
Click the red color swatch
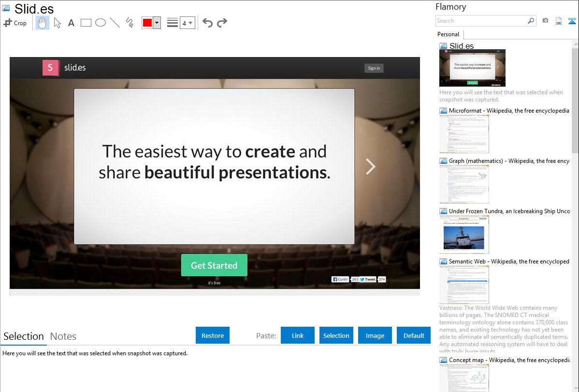pos(147,23)
